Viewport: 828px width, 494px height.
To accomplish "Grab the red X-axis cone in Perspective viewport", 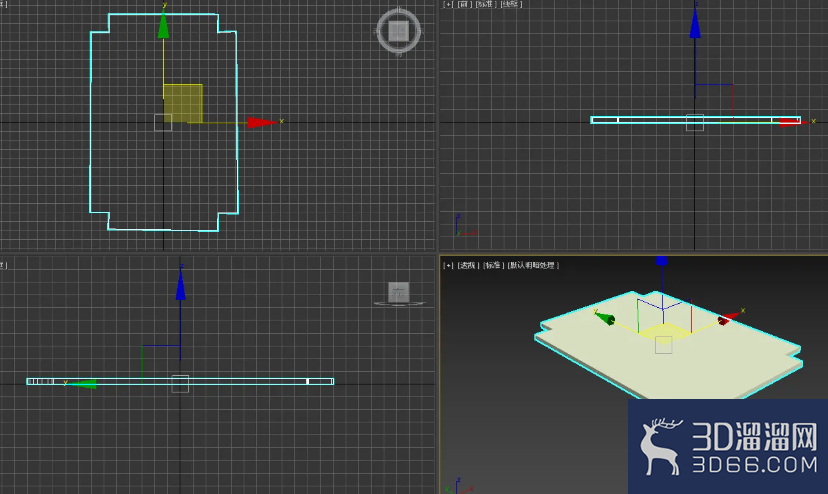I will click(728, 319).
